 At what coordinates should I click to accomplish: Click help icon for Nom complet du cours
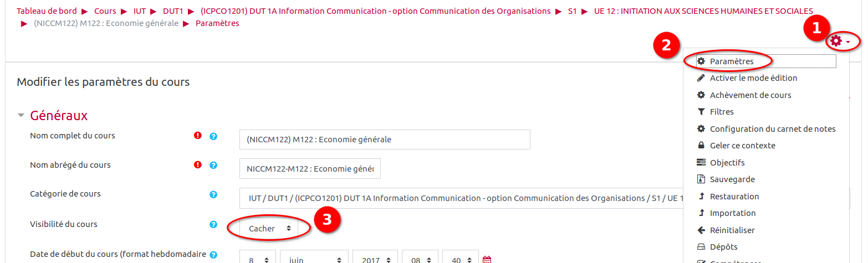(213, 136)
